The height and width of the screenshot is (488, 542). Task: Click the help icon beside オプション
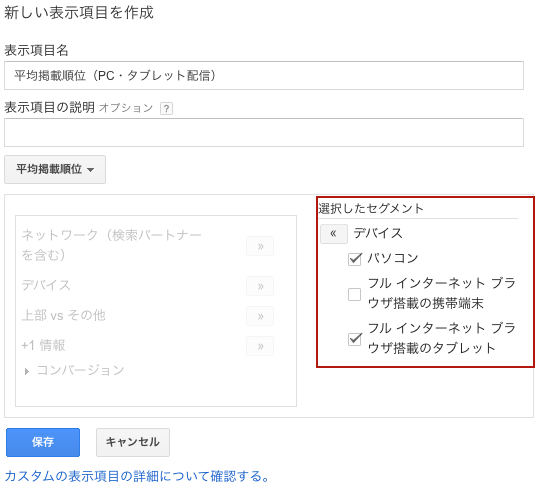point(166,109)
